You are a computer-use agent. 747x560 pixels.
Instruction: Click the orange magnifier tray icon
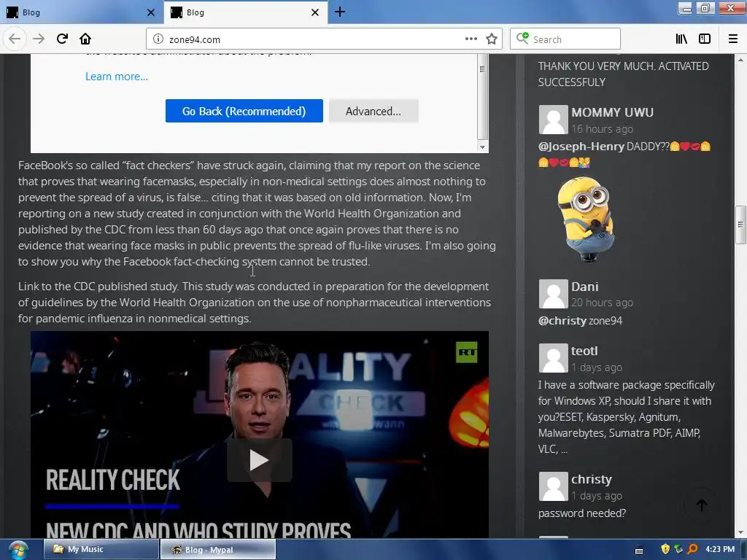tap(693, 549)
